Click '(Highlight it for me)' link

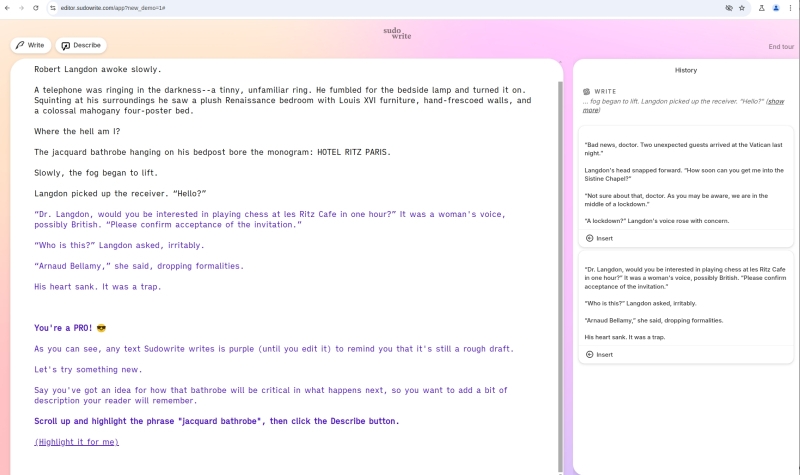(76, 442)
